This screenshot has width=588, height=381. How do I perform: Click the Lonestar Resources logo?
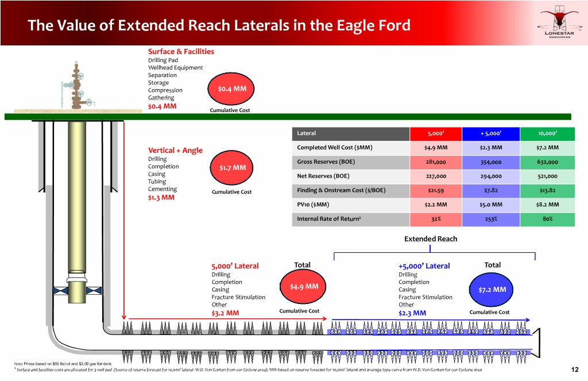559,22
